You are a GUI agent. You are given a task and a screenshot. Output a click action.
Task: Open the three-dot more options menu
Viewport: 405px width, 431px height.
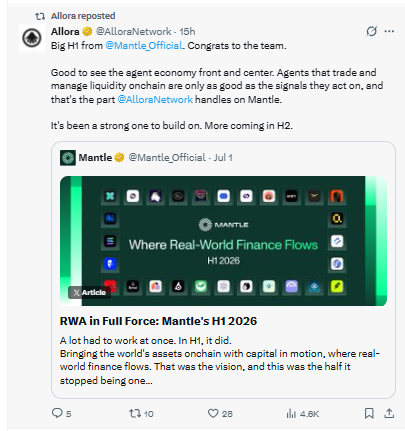point(389,31)
